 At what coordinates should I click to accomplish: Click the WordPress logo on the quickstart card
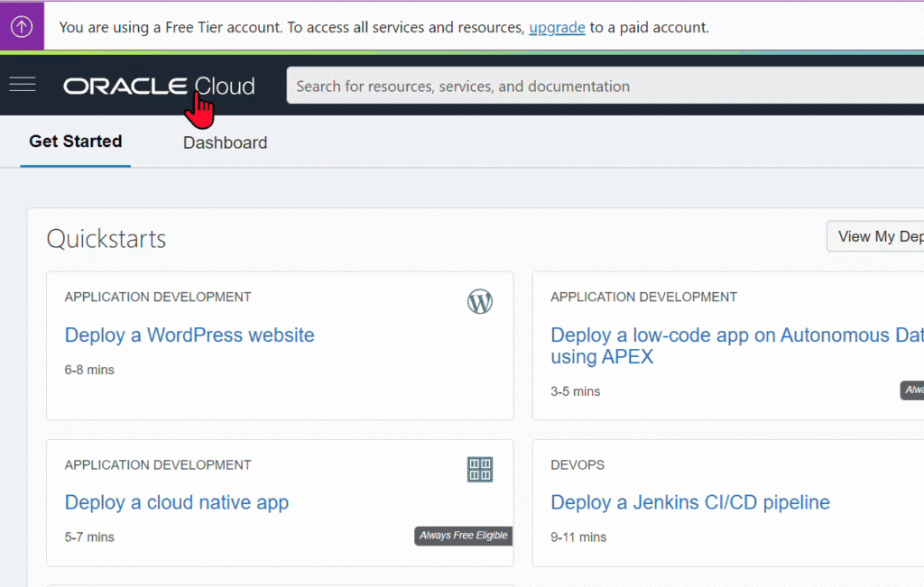(480, 301)
